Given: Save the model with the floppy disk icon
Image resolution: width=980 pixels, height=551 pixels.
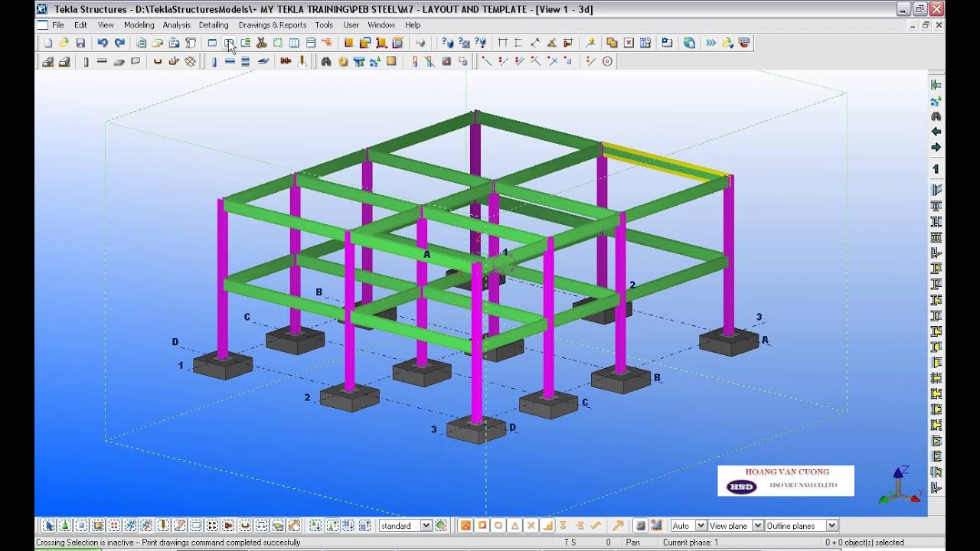Looking at the screenshot, I should tap(80, 43).
